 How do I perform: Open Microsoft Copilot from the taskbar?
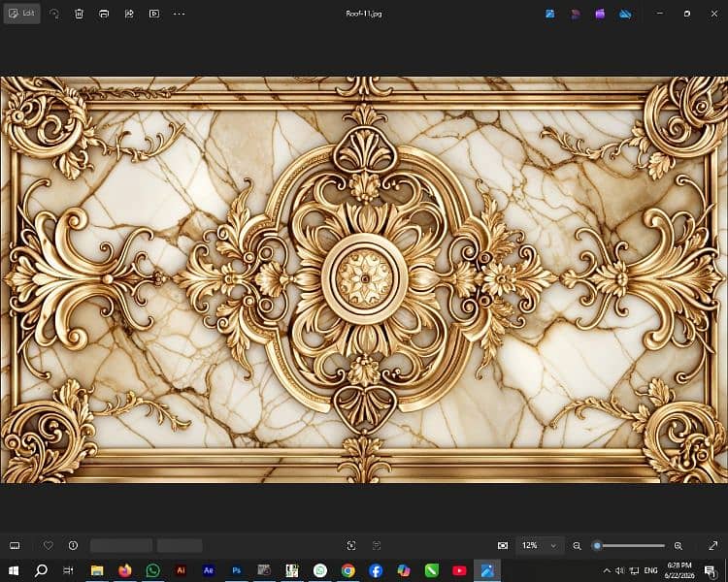pyautogui.click(x=404, y=570)
